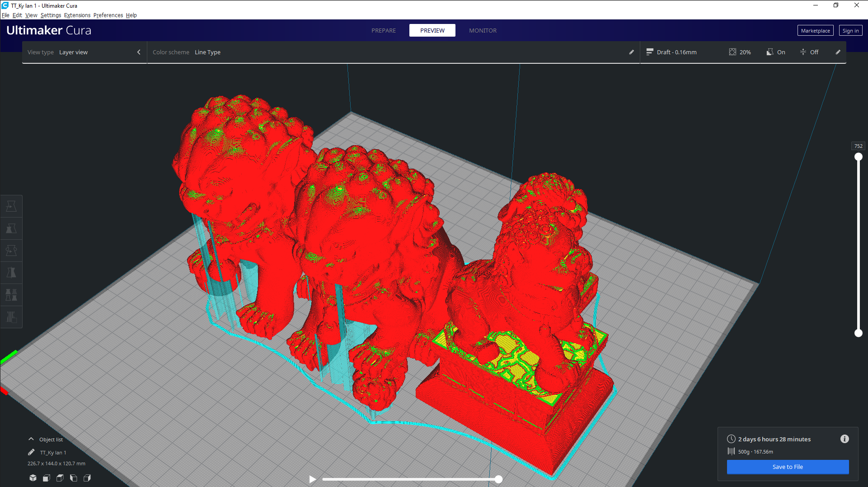Select the Mirror tool in left toolbar
The image size is (868, 487).
[11, 273]
